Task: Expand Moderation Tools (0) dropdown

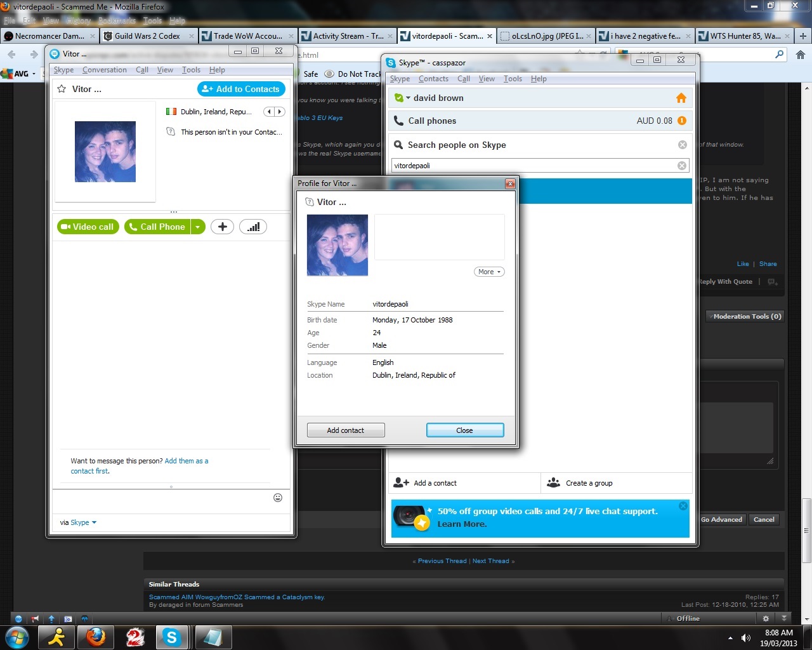Action: click(x=745, y=316)
